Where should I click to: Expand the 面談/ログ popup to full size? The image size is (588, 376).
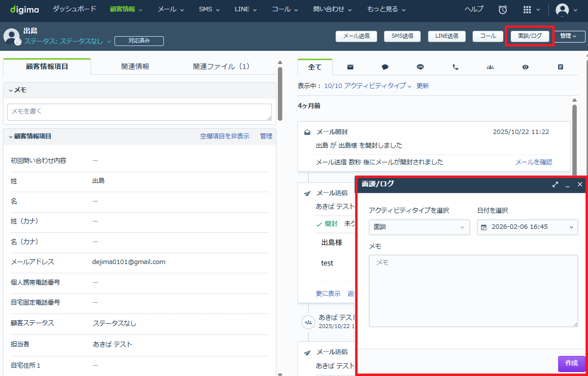pos(555,184)
